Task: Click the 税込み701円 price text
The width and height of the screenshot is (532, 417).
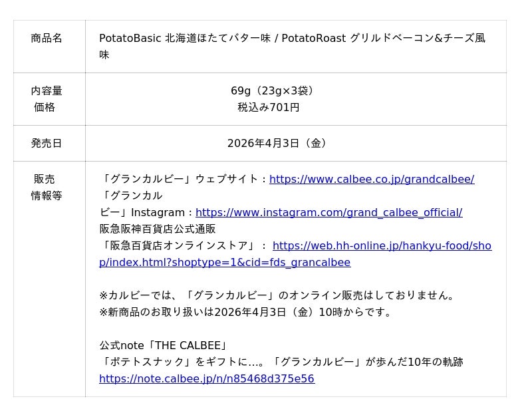Action: point(269,107)
